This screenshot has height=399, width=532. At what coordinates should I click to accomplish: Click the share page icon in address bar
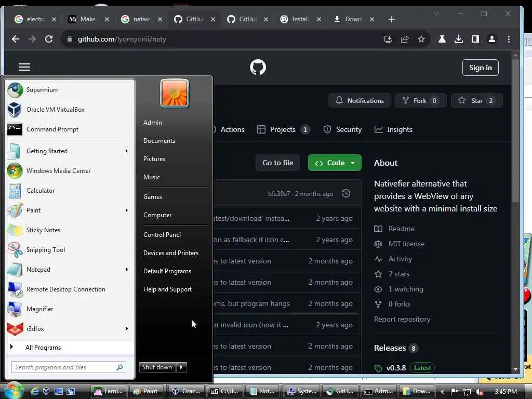tap(404, 39)
